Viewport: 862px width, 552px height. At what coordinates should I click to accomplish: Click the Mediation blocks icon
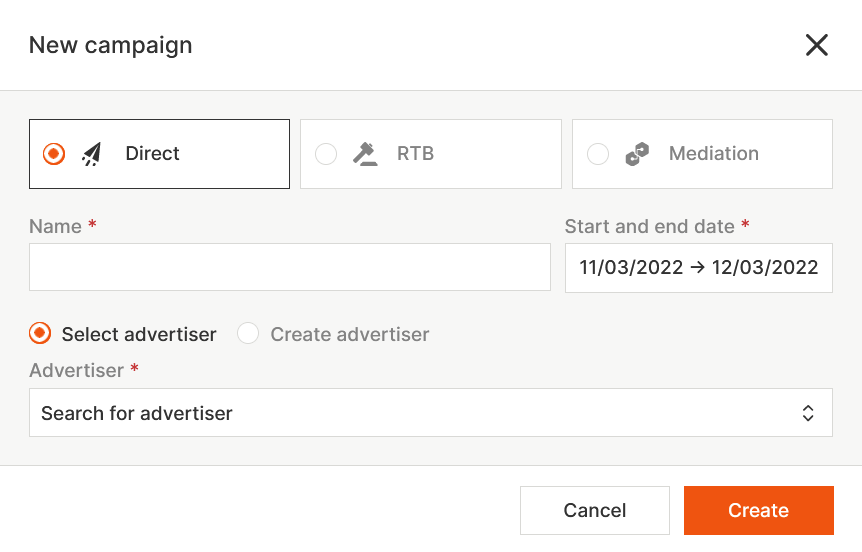click(x=637, y=154)
